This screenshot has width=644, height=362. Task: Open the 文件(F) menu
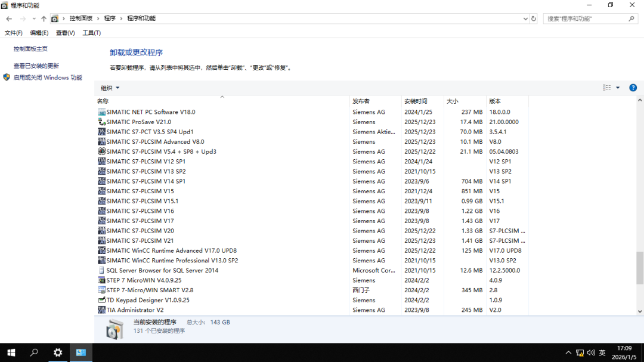point(14,33)
